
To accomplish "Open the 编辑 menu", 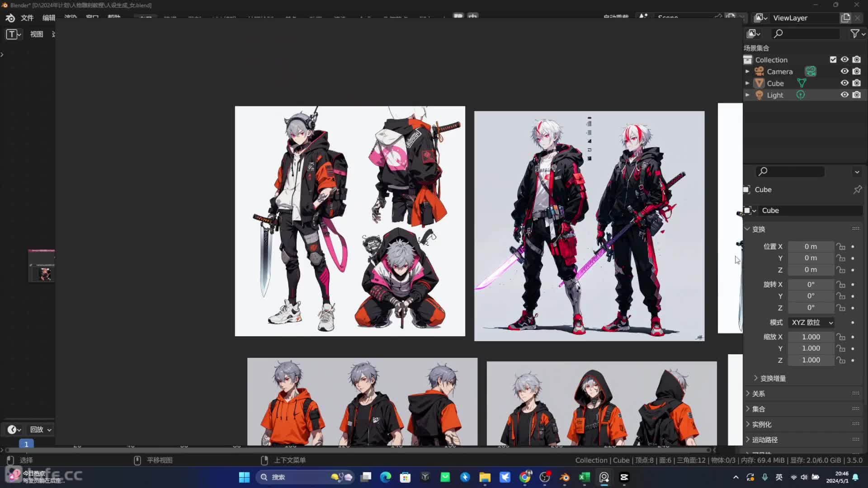I will click(x=49, y=18).
